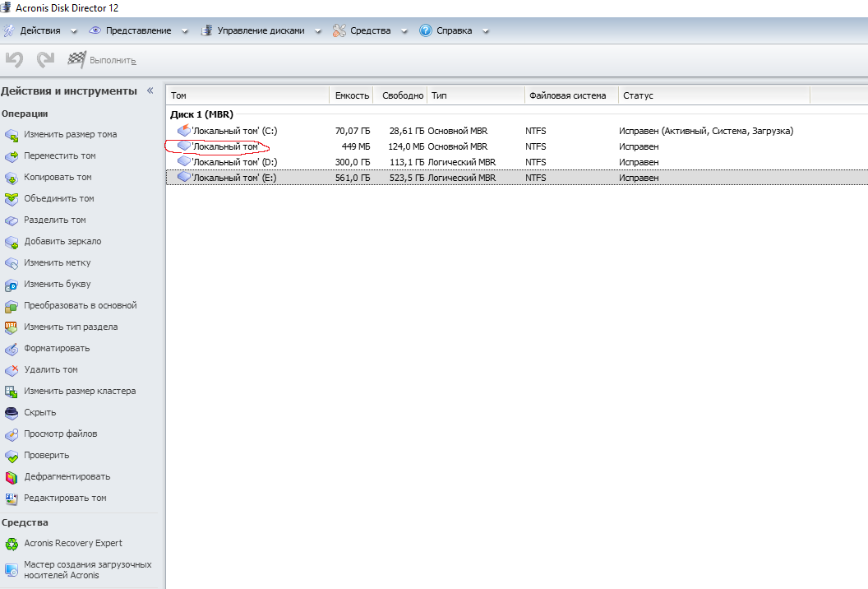Click the Изменить метку icon
This screenshot has height=589, width=868.
coord(11,263)
